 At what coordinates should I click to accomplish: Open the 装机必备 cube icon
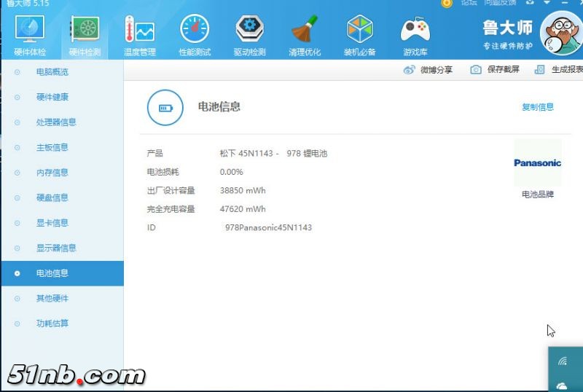[x=359, y=31]
